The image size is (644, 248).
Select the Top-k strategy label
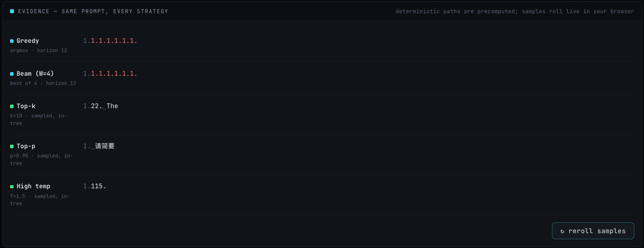point(26,106)
